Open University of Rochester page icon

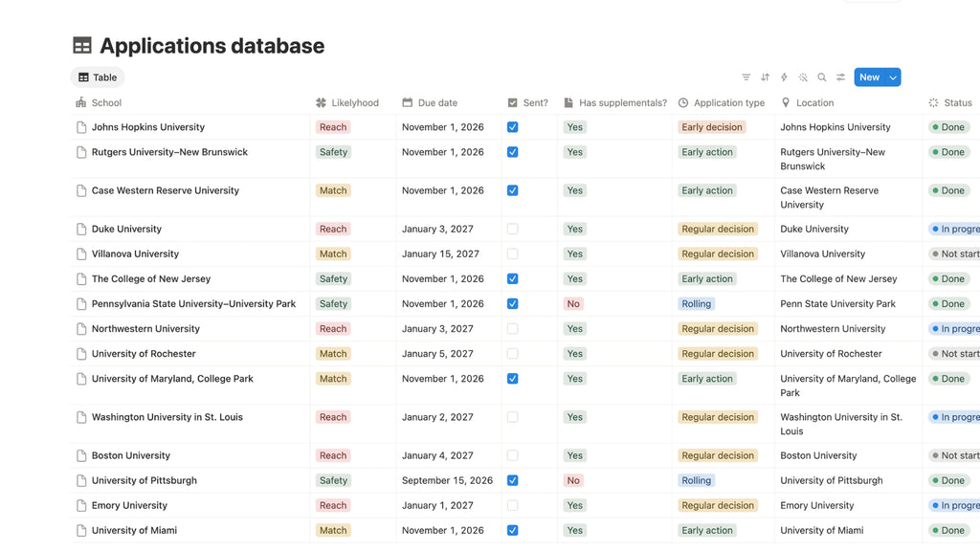point(81,354)
